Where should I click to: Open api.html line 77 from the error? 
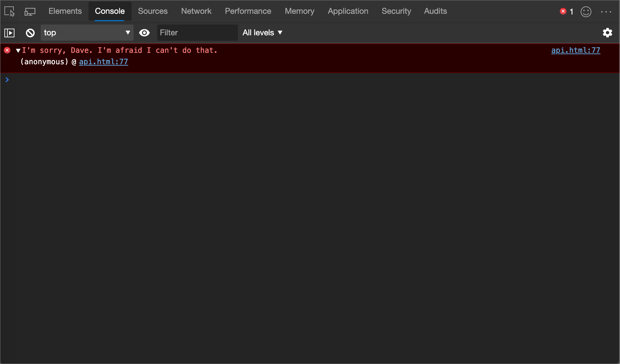576,50
